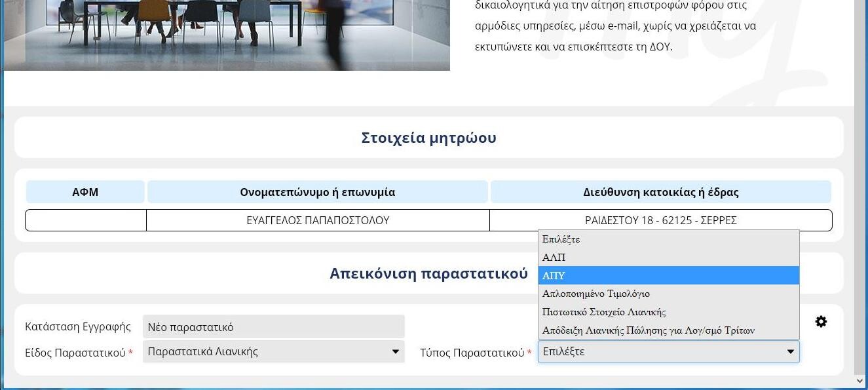Click the Ονοματεπώνυμο ή επωνυμία header

318,192
